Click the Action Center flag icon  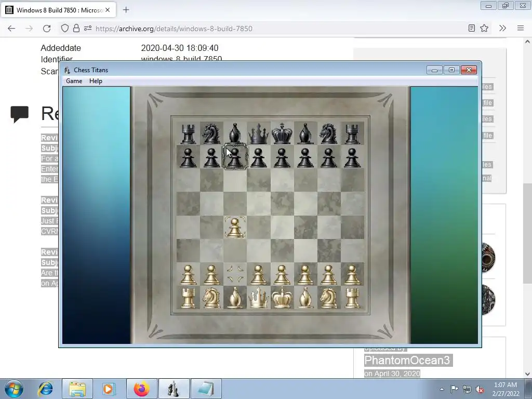(x=454, y=389)
